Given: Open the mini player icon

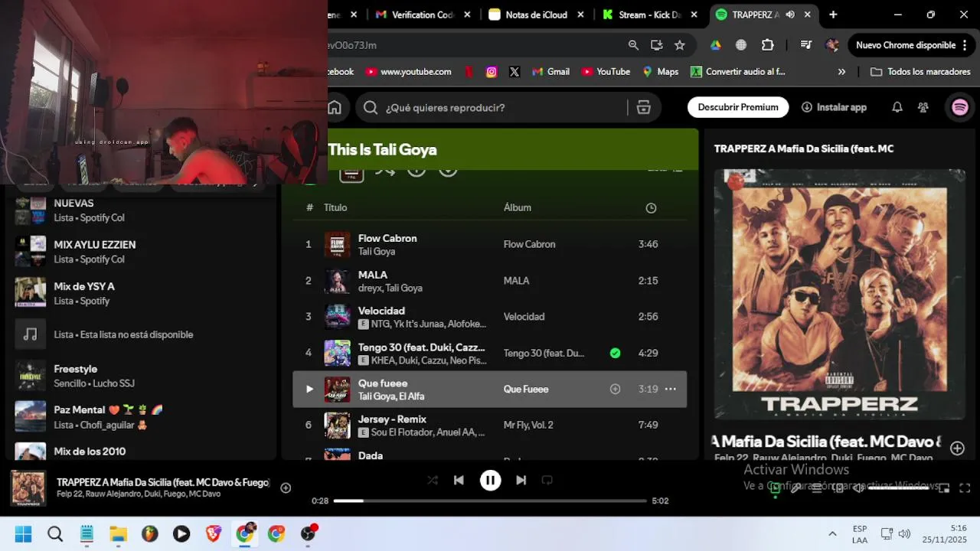Looking at the screenshot, I should tap(944, 487).
